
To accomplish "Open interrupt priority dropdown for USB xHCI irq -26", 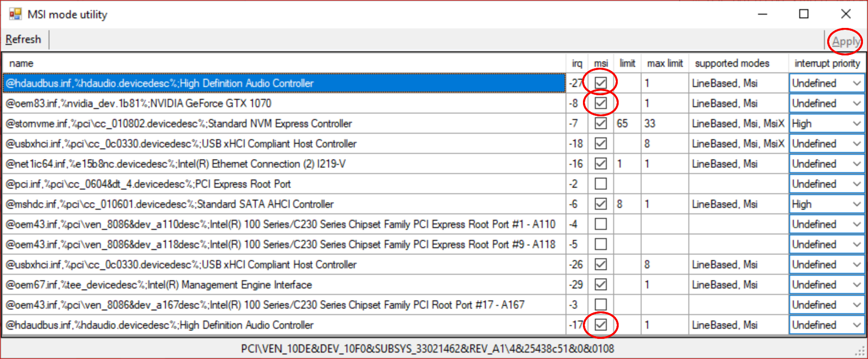I will 827,265.
